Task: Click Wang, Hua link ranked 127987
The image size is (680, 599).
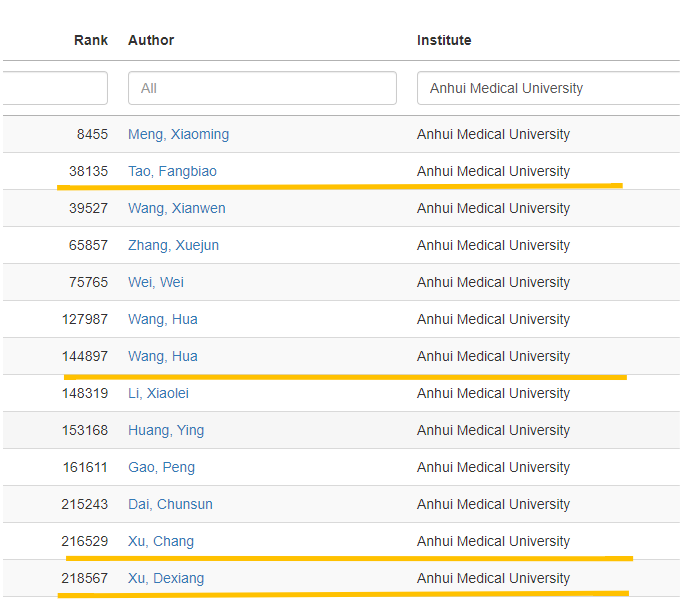Action: tap(162, 319)
